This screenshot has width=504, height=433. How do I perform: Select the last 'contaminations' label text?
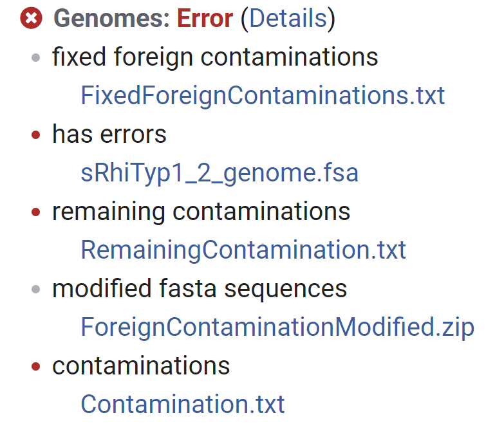click(x=141, y=366)
